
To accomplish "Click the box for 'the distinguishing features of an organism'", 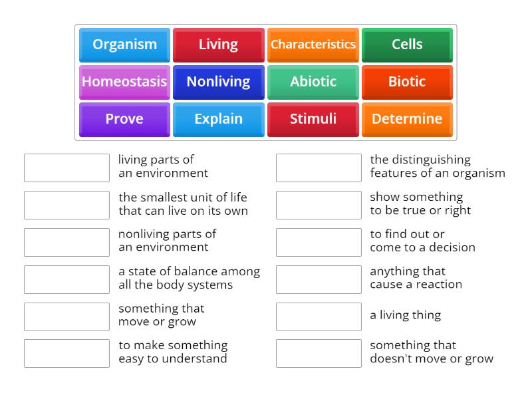I will click(x=319, y=168).
